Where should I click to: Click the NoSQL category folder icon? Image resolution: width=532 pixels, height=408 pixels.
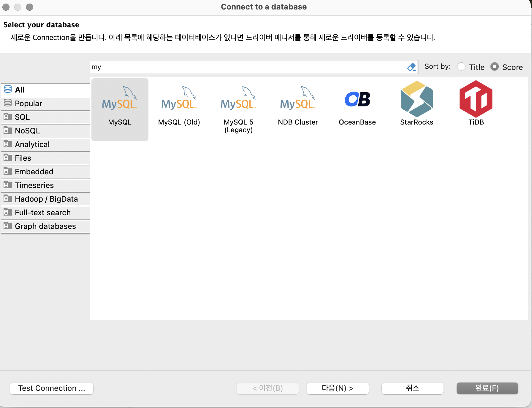pyautogui.click(x=8, y=130)
